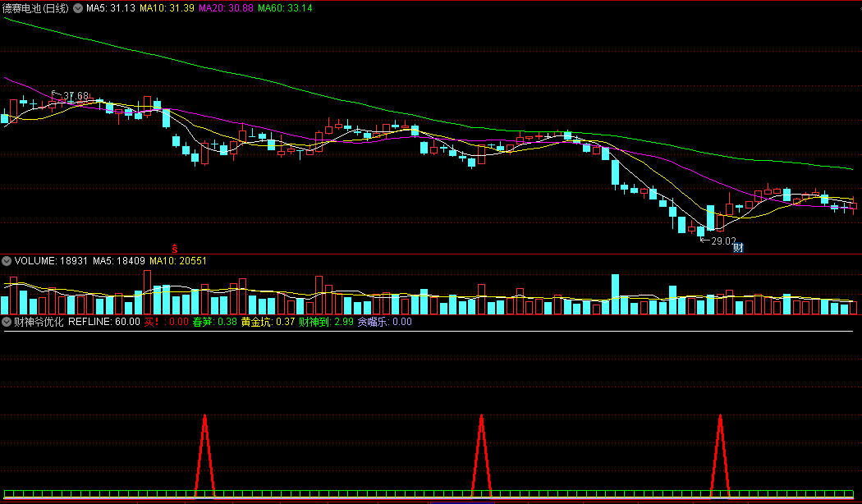The height and width of the screenshot is (504, 862).
Task: Click the VOLUME: 18931 label
Action: pyautogui.click(x=51, y=261)
